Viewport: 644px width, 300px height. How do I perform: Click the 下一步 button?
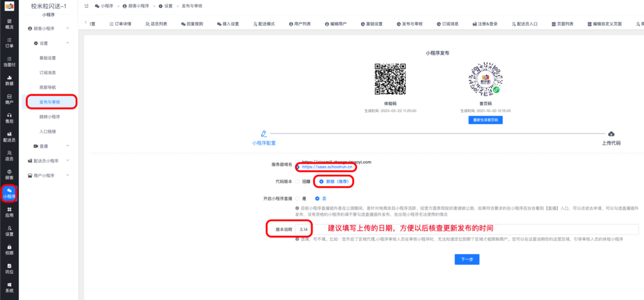pyautogui.click(x=466, y=258)
